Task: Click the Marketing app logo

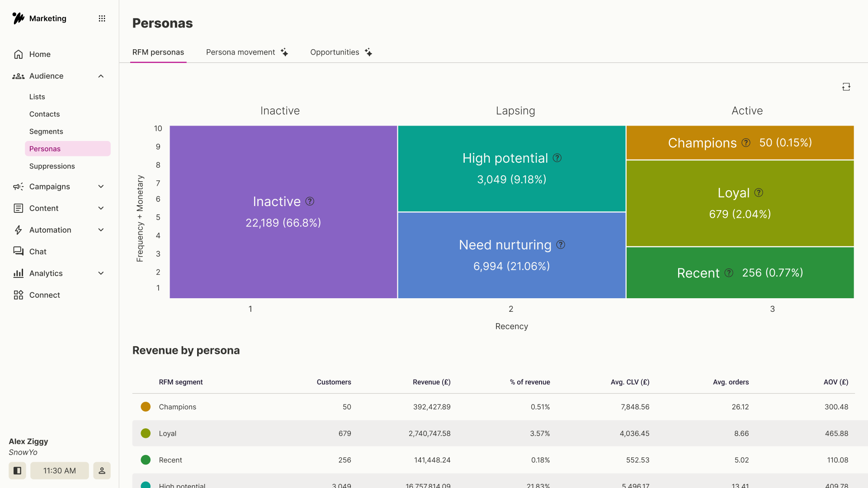Action: [x=18, y=18]
